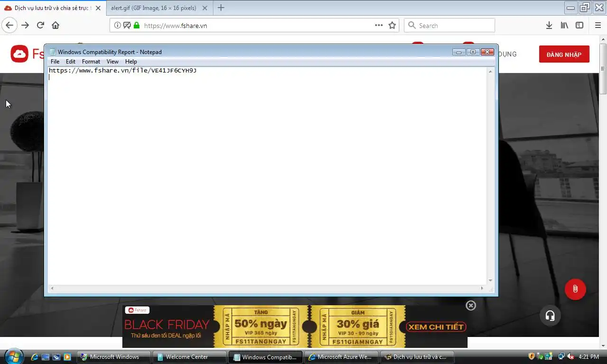Open Notepad Help menu

pyautogui.click(x=131, y=62)
